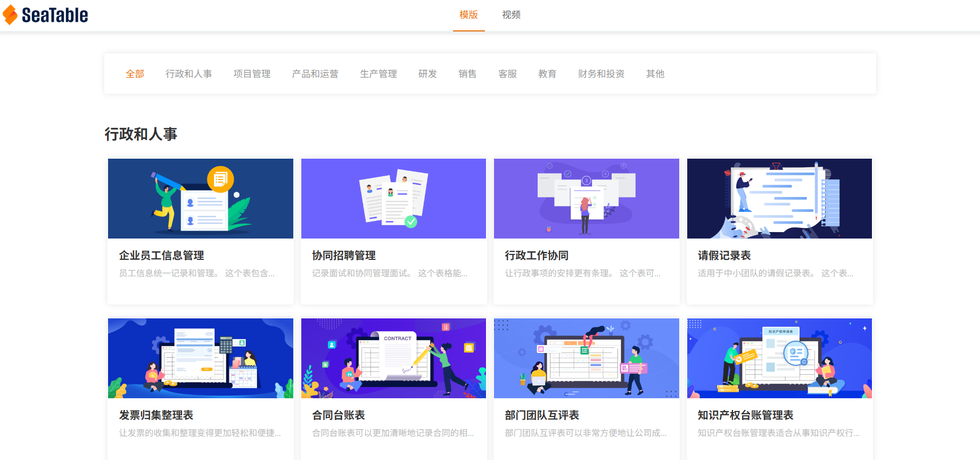Open the 请假记录表 template illustration
This screenshot has width=980, height=460.
click(779, 199)
